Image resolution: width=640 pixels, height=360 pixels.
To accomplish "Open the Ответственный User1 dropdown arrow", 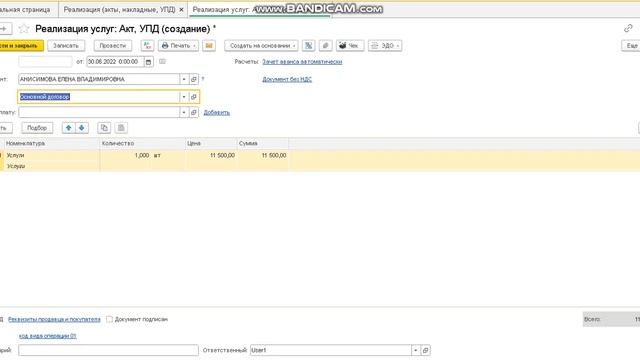I will click(416, 350).
